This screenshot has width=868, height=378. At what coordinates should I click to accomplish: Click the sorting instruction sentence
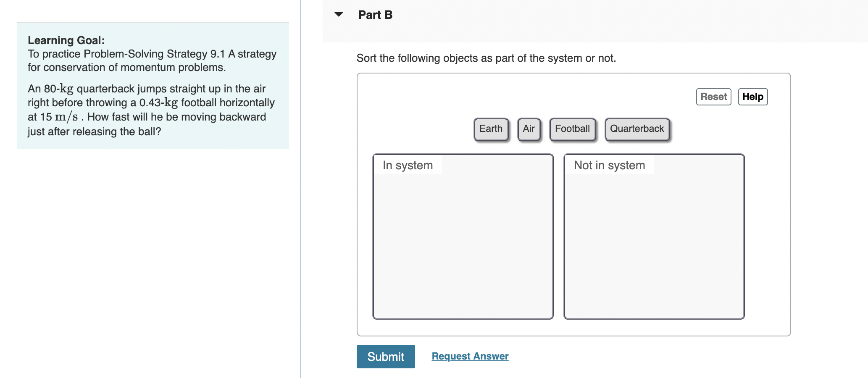pyautogui.click(x=486, y=58)
